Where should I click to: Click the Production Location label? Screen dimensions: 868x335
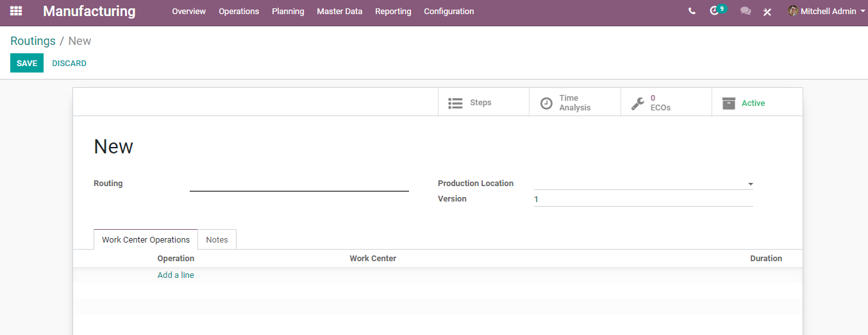tap(476, 183)
